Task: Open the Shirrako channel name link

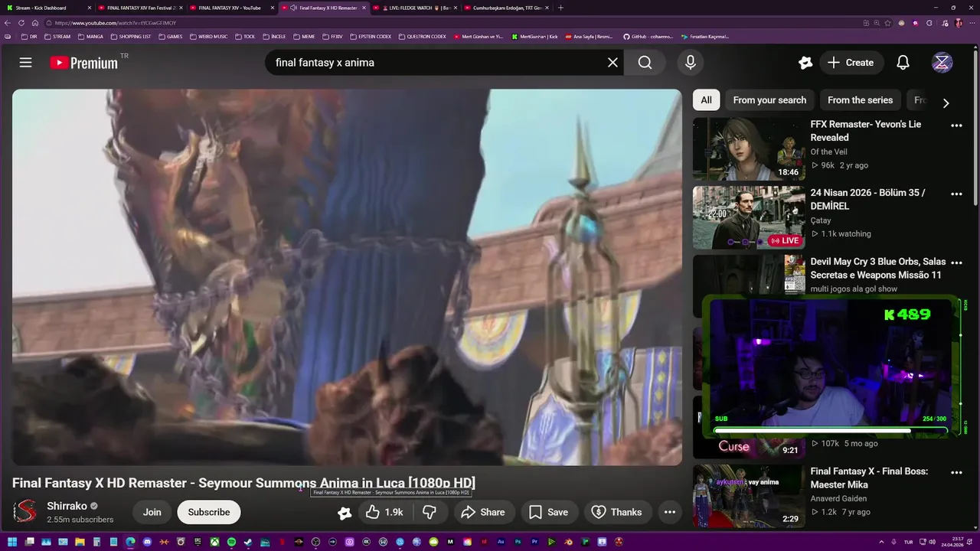Action: (67, 506)
